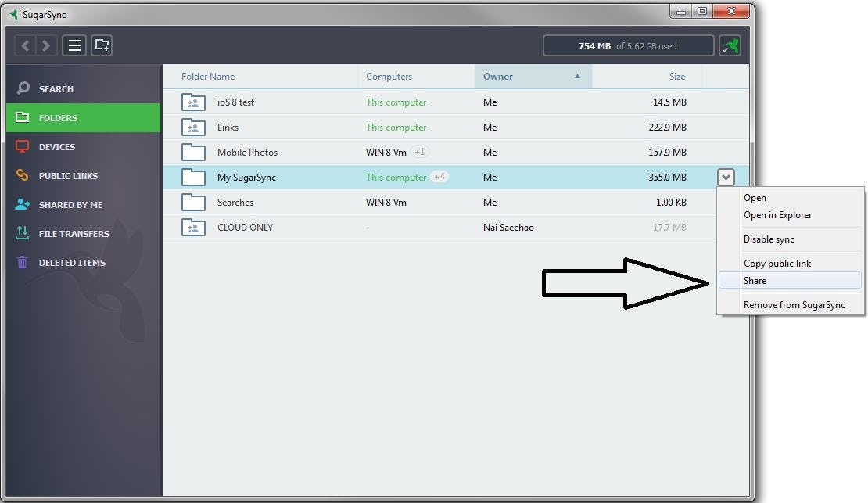
Task: Choose Share from the context menu
Action: click(790, 280)
